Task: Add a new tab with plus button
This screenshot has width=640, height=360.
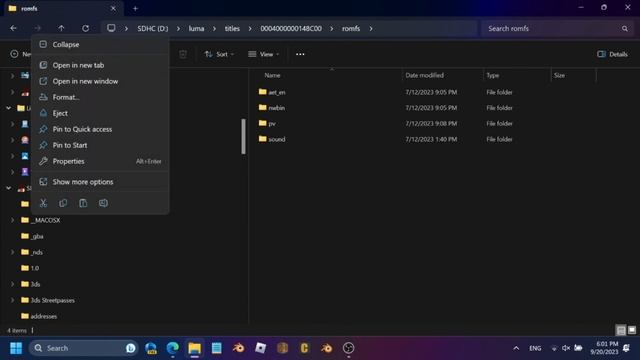Action: coord(135,8)
